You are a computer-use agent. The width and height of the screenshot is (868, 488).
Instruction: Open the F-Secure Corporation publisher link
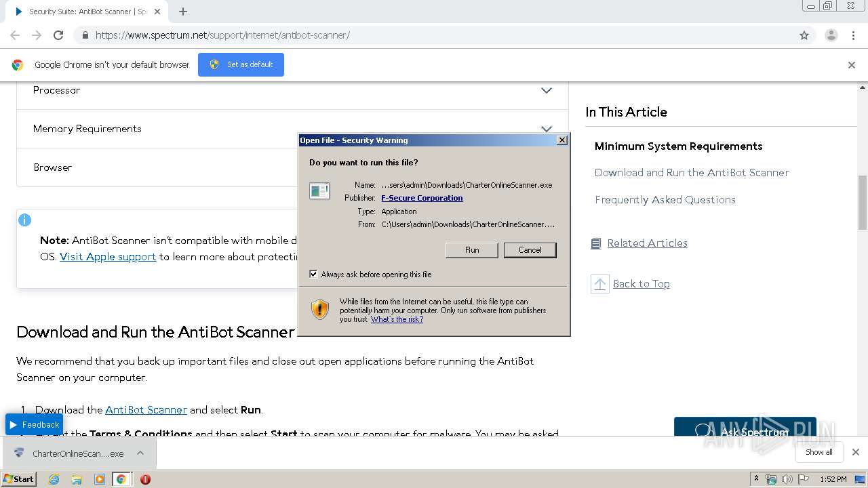click(x=422, y=198)
